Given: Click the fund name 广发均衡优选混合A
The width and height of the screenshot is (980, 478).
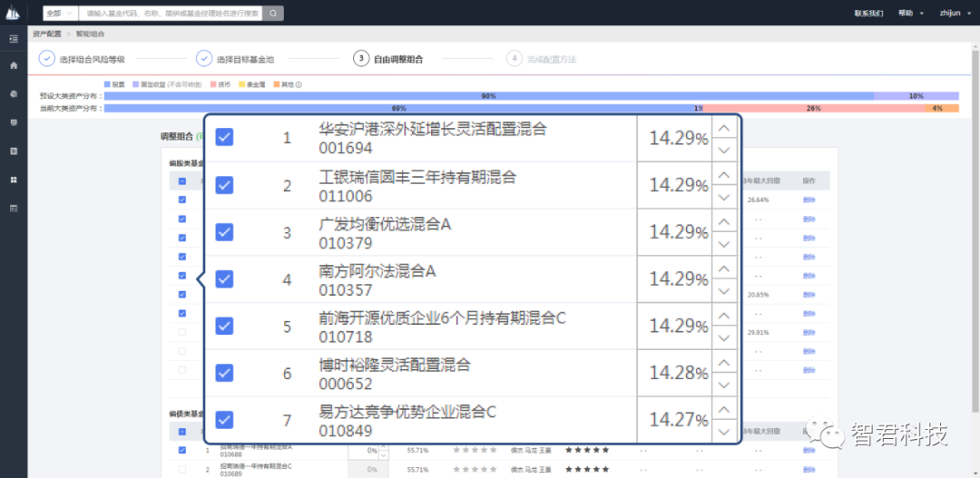Looking at the screenshot, I should pos(385,224).
